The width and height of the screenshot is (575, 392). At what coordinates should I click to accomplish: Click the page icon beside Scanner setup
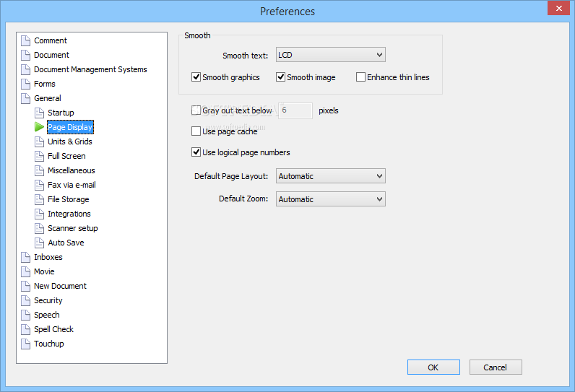pos(39,228)
